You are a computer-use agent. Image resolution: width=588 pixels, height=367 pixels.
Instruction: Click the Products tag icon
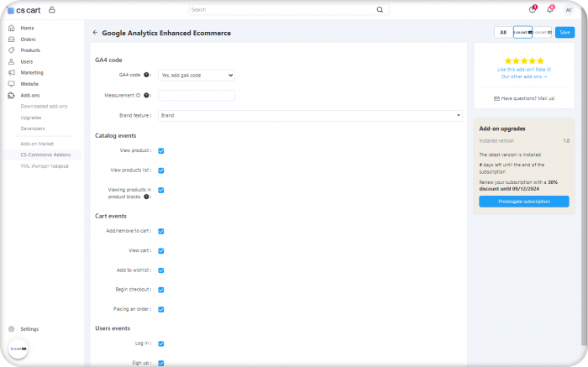click(11, 50)
